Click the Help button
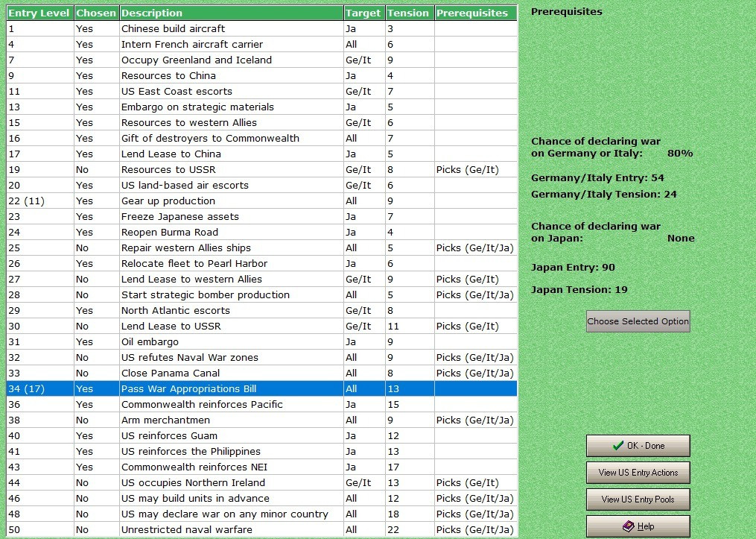The height and width of the screenshot is (539, 756). pyautogui.click(x=638, y=526)
